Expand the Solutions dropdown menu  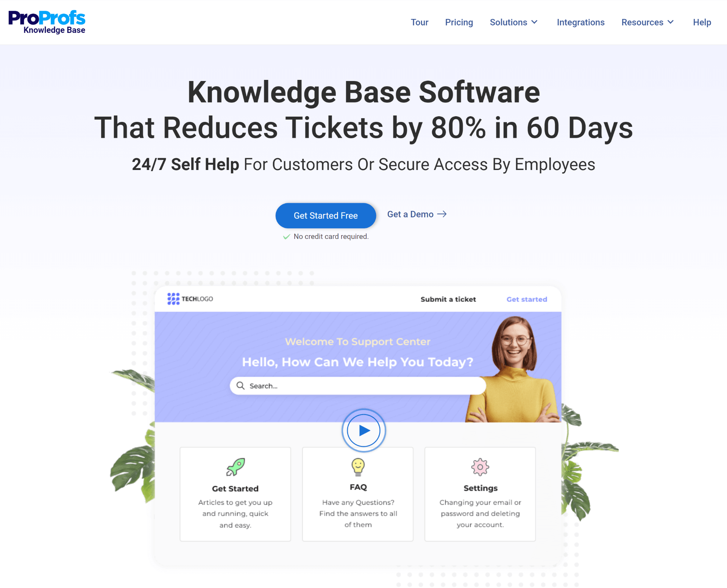pyautogui.click(x=513, y=22)
